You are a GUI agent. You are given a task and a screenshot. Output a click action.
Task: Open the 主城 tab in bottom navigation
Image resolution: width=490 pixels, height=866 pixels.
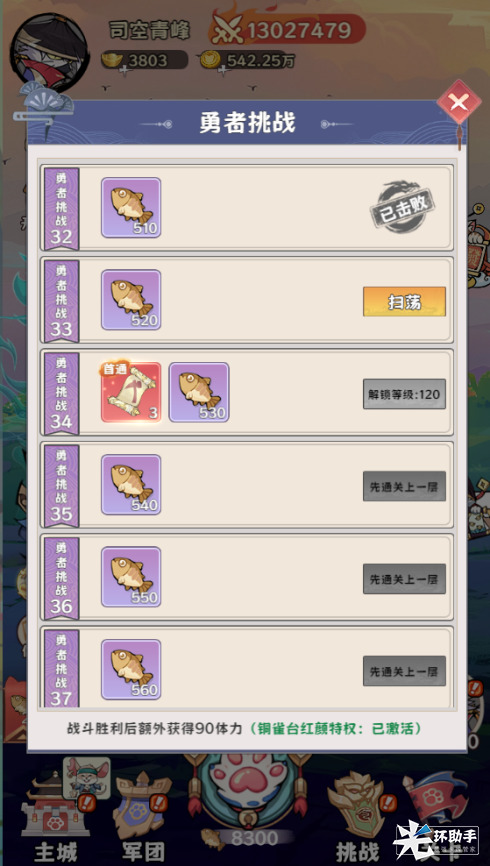pos(54,815)
